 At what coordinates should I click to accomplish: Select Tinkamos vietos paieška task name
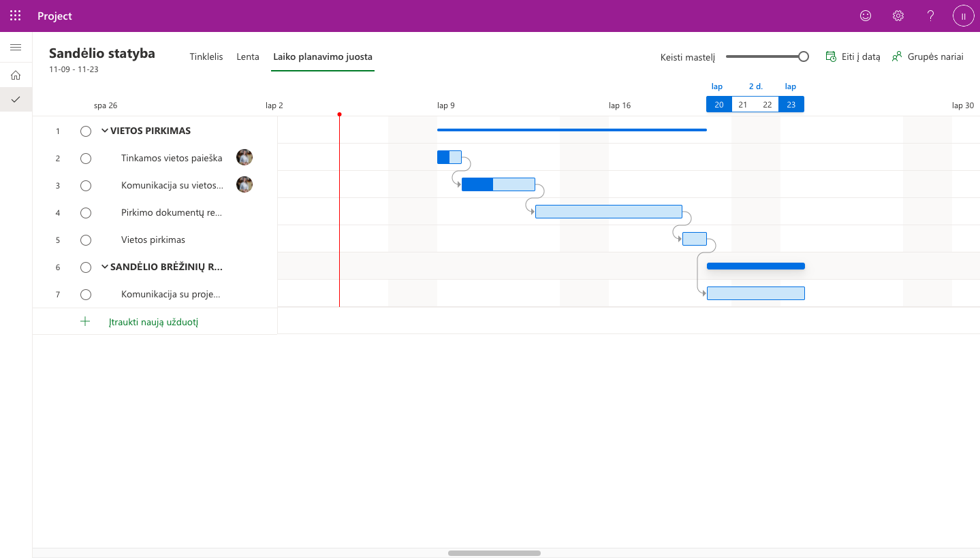pos(172,158)
